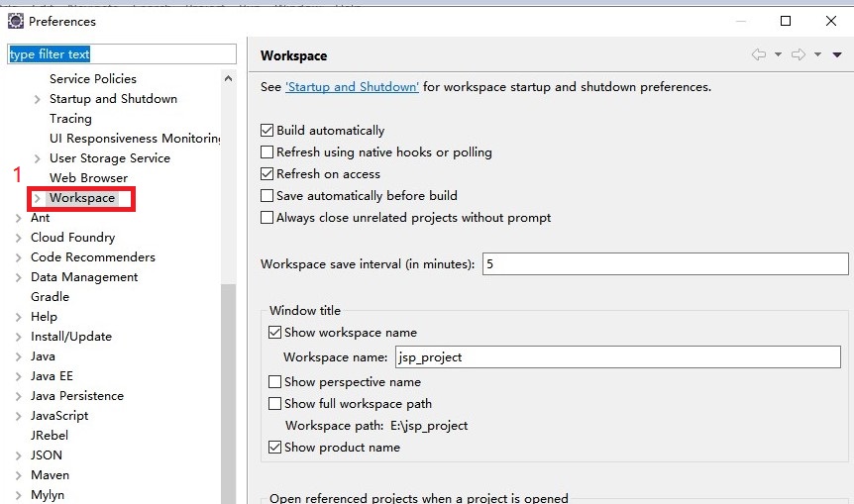Expand the Install/Update node

coord(19,337)
